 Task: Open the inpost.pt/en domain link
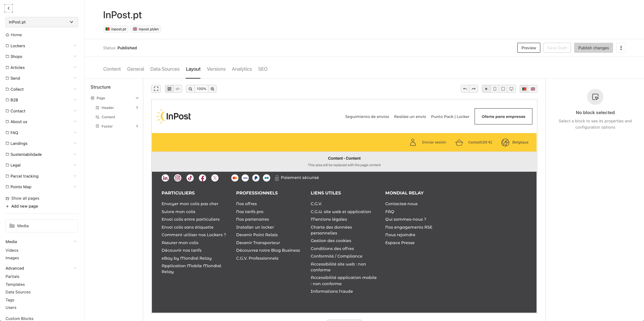[x=146, y=29]
